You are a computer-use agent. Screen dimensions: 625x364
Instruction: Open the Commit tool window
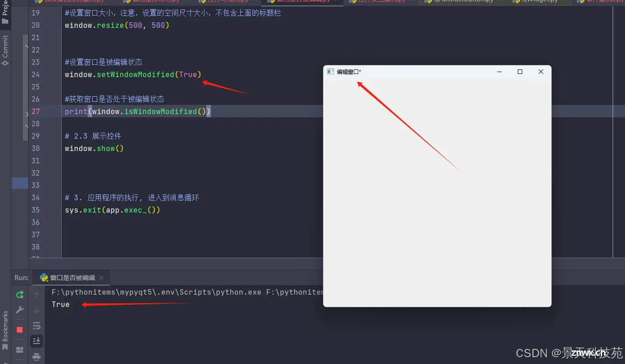tap(5, 50)
